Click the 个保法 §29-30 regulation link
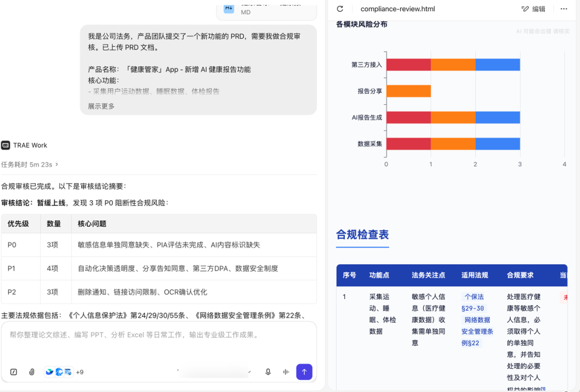Image resolution: width=580 pixels, height=392 pixels. 474,302
